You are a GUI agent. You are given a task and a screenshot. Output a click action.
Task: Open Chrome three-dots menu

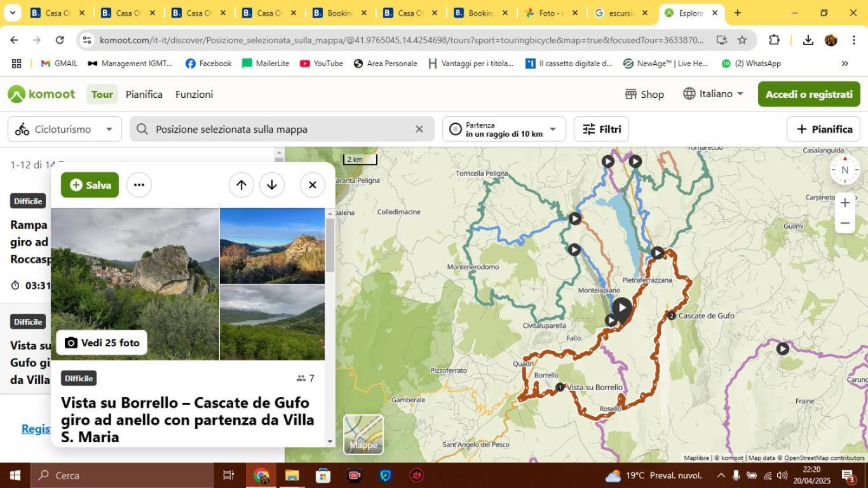[853, 40]
